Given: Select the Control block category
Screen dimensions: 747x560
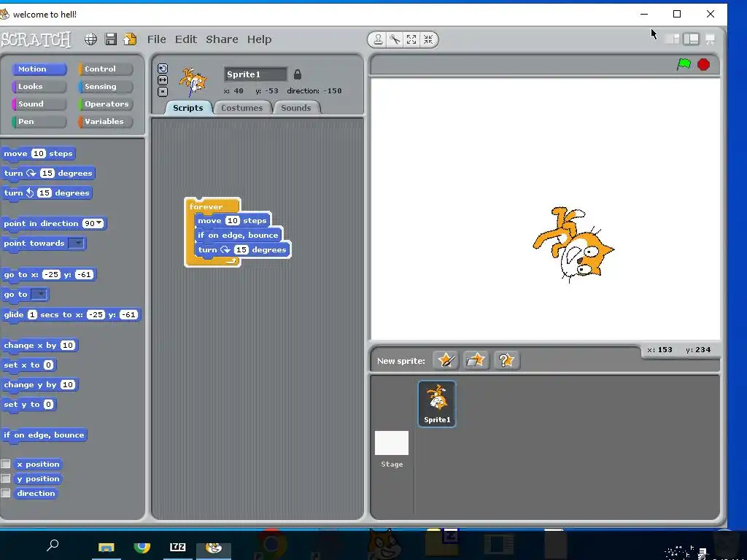Looking at the screenshot, I should (x=106, y=69).
